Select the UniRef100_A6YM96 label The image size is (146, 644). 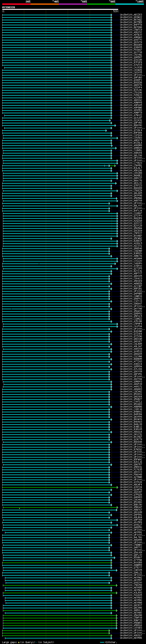click(x=131, y=638)
